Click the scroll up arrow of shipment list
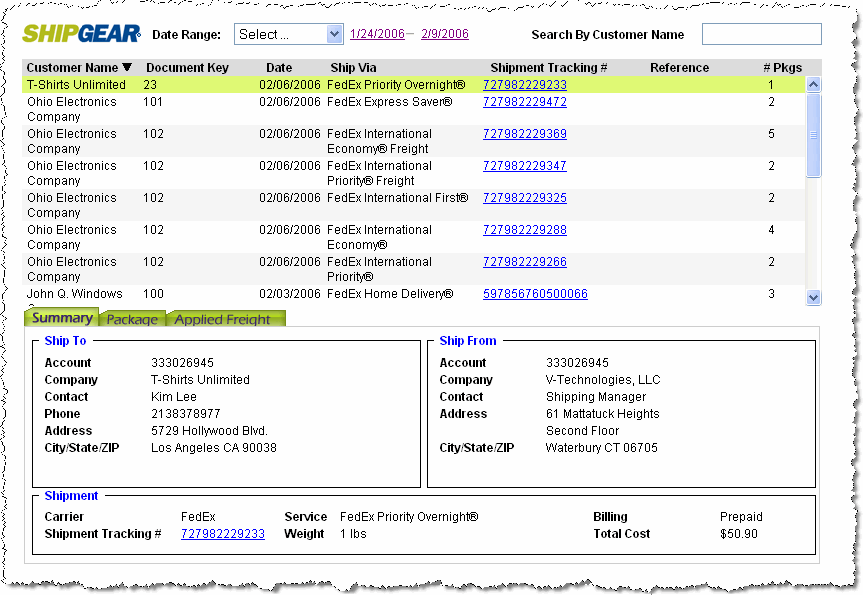Viewport: 863px width, 595px height. pos(813,84)
